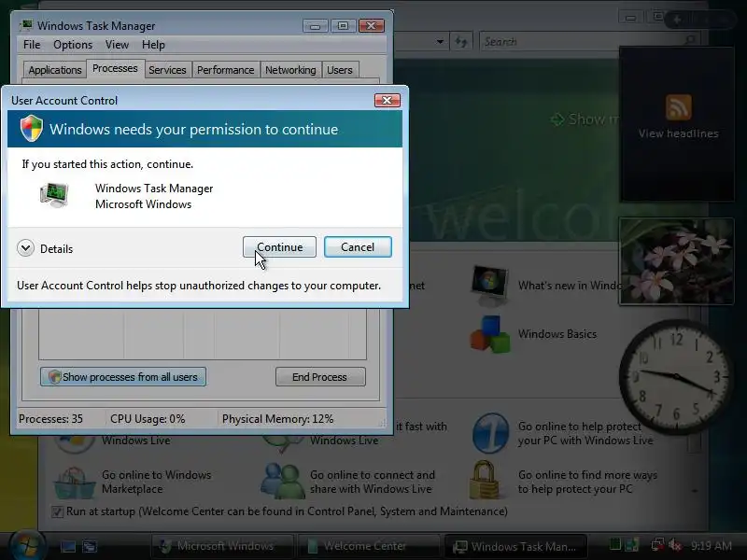747x560 pixels.
Task: Open the Users tab
Action: [340, 70]
